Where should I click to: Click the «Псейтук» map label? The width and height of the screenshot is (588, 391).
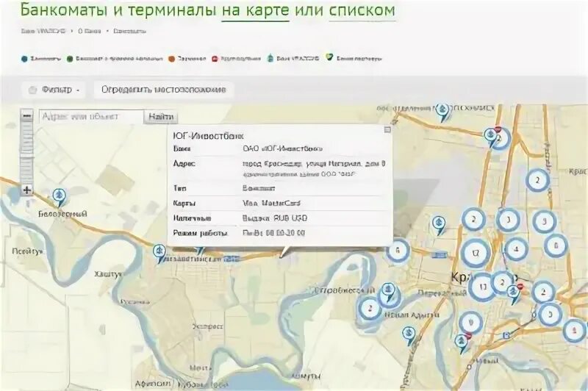tap(27, 251)
